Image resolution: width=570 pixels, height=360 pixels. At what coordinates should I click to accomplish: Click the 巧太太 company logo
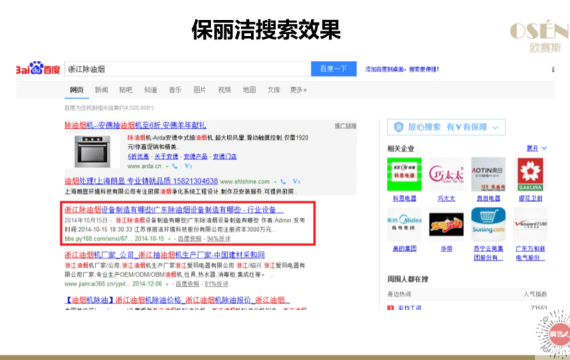[446, 174]
